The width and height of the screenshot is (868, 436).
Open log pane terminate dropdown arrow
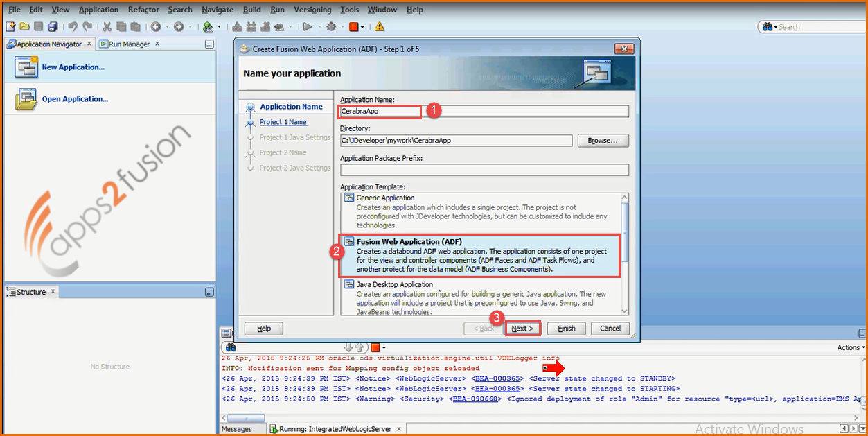(384, 347)
